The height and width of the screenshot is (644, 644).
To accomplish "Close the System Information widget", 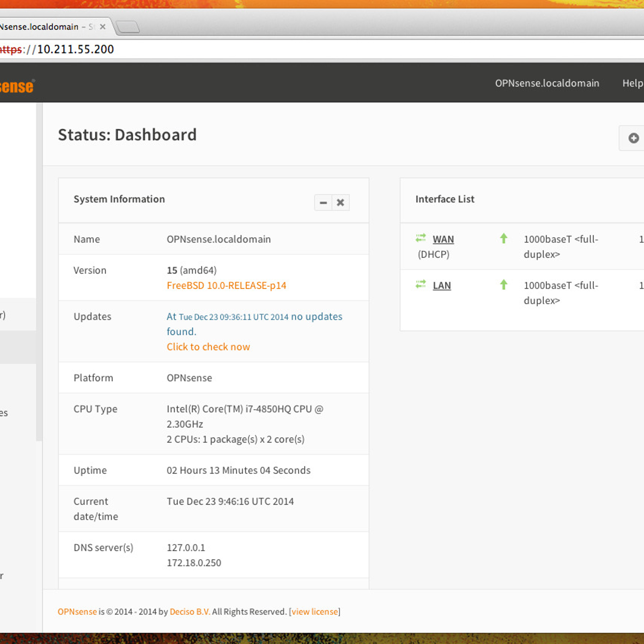I will pyautogui.click(x=341, y=202).
